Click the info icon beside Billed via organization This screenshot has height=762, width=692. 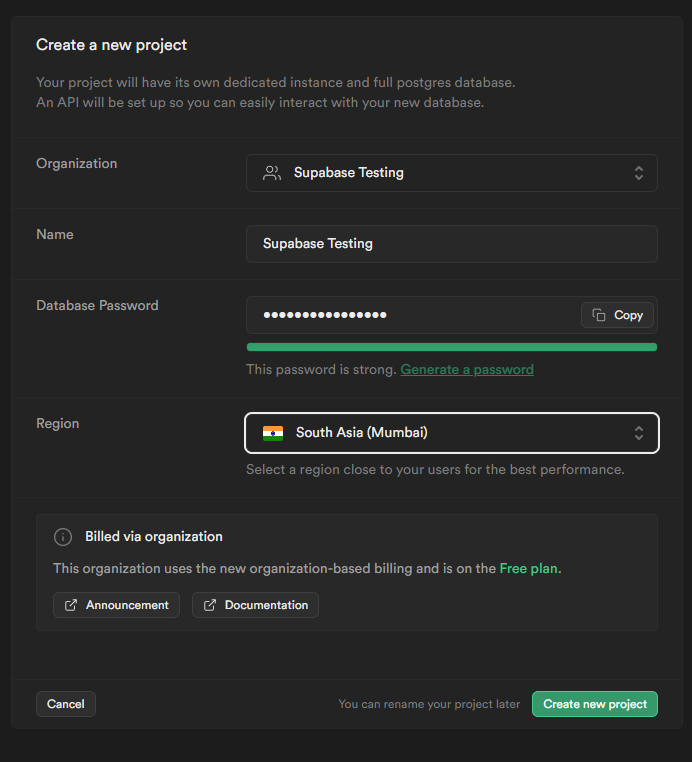63,537
